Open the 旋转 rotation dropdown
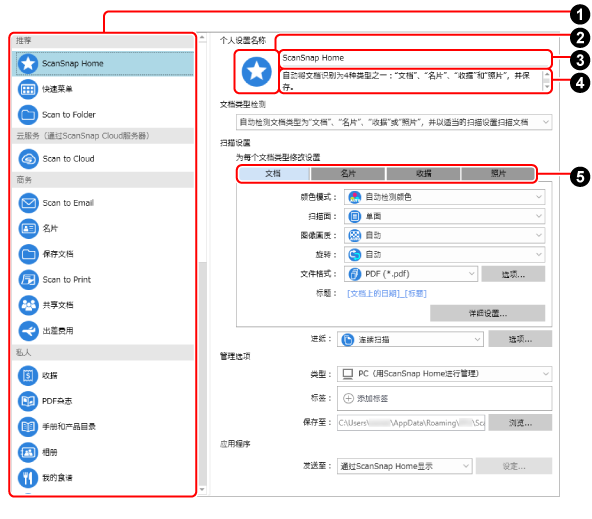 click(x=444, y=255)
